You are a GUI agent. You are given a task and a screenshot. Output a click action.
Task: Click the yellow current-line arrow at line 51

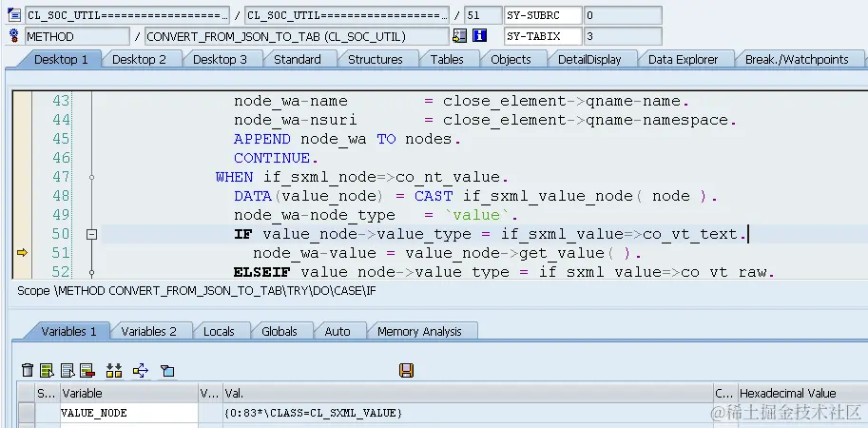(22, 253)
